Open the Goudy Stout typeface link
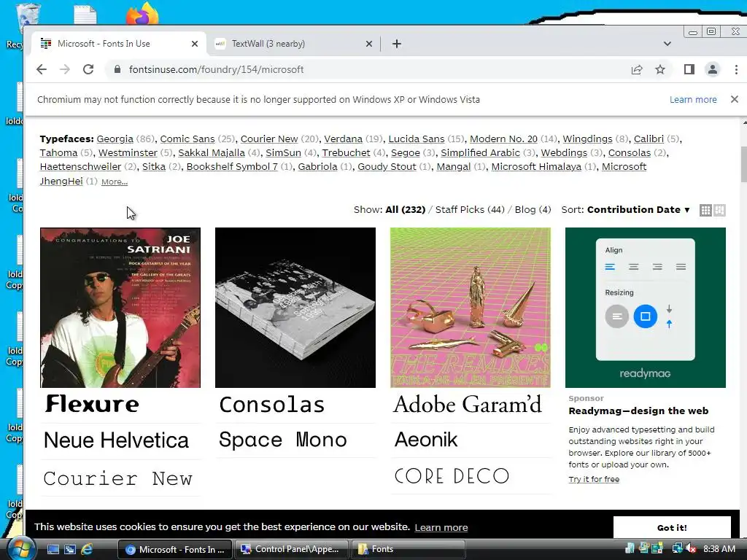Screen dimensions: 747x560 pyautogui.click(x=387, y=167)
